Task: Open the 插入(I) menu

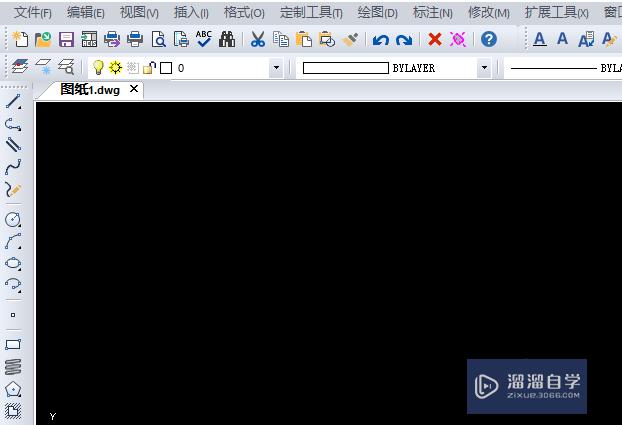Action: coord(191,13)
